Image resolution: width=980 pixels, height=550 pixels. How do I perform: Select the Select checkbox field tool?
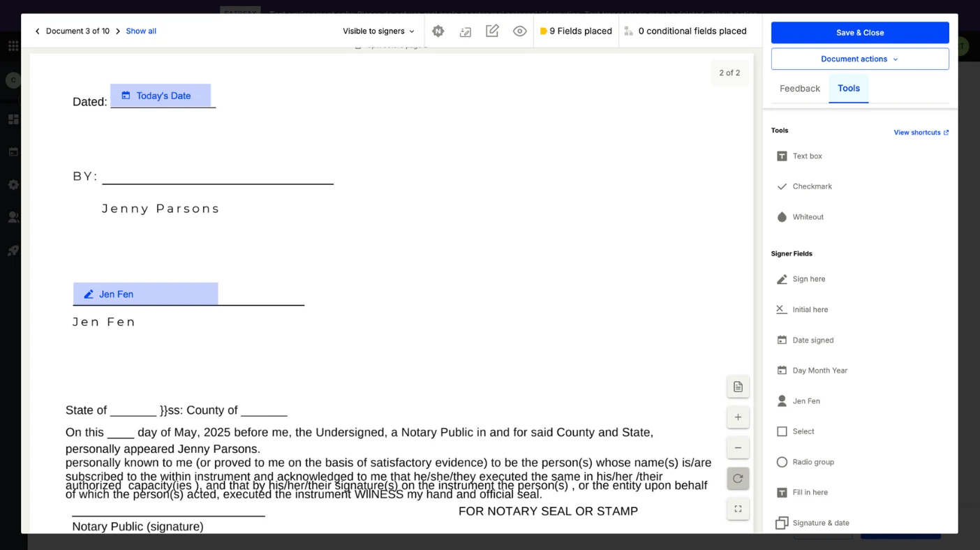795,432
